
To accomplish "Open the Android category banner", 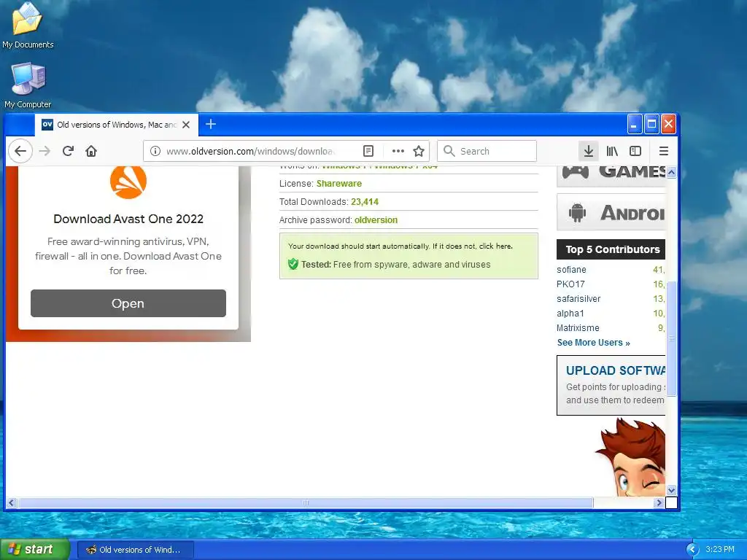I will 611,212.
